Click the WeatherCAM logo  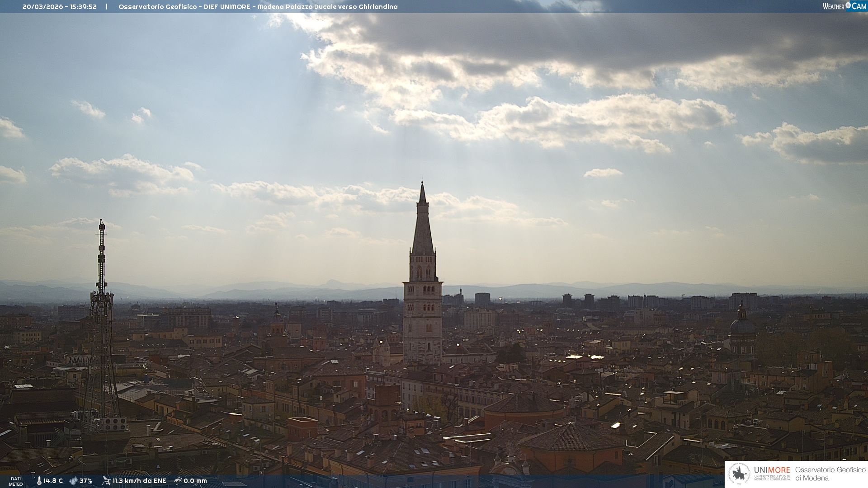tap(844, 6)
